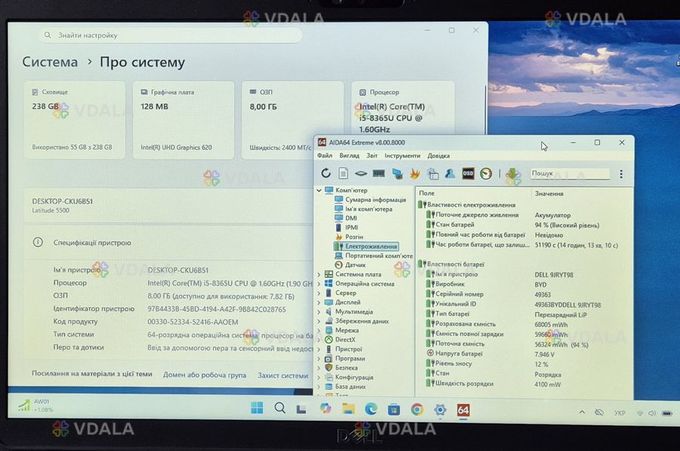Viewport: 680px width, 451px height.
Task: Click the Refresh icon in AIDA64 toolbar
Action: tap(326, 174)
